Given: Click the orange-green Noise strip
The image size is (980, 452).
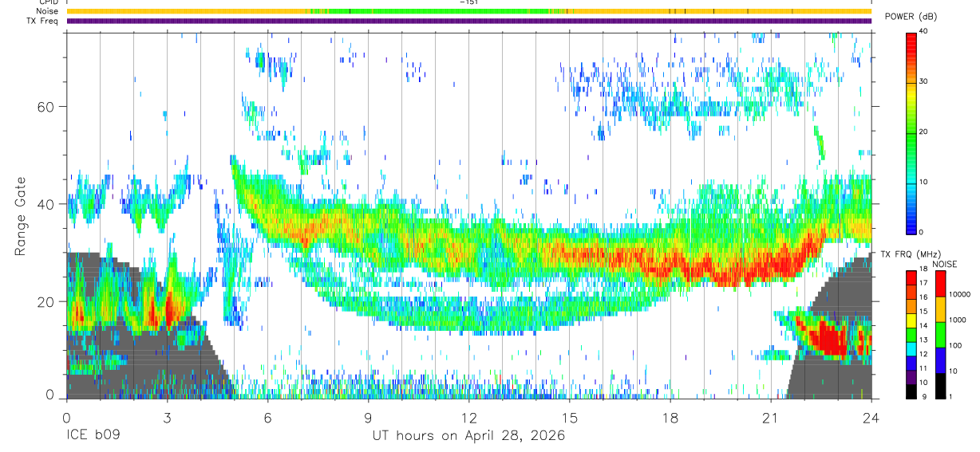Looking at the screenshot, I should [468, 11].
